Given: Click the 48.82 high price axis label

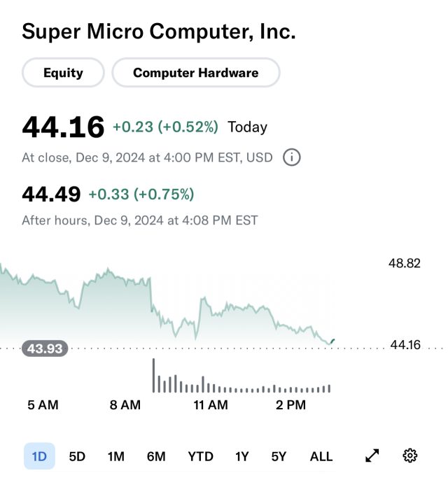Looking at the screenshot, I should (x=405, y=263).
